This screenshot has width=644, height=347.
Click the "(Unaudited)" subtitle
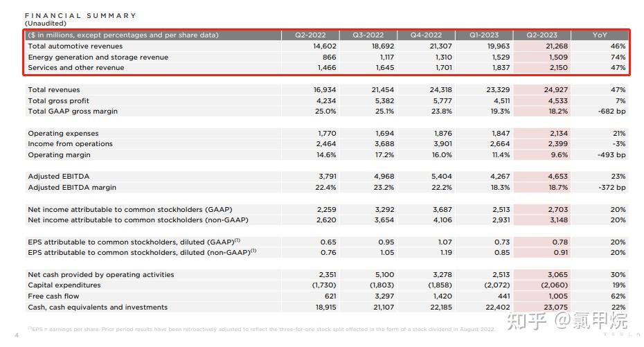coord(45,24)
